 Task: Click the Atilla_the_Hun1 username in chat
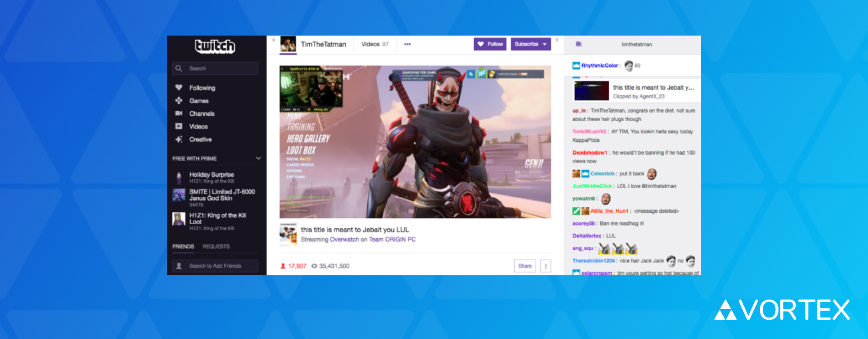[609, 211]
